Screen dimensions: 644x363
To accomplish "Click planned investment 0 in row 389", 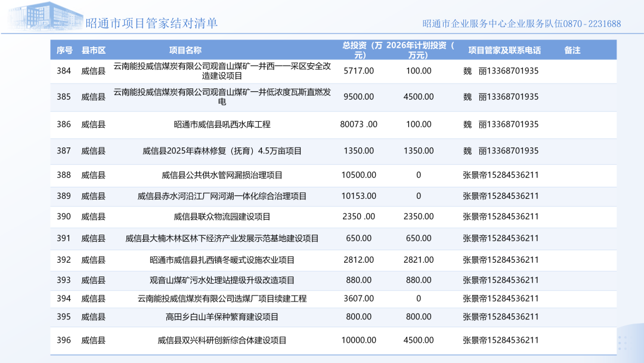I will pyautogui.click(x=419, y=196).
